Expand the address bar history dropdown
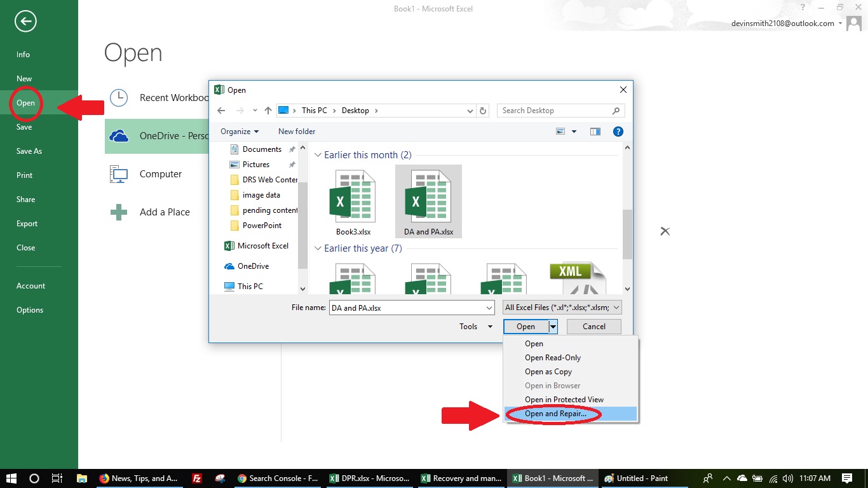The height and width of the screenshot is (488, 868). [471, 111]
